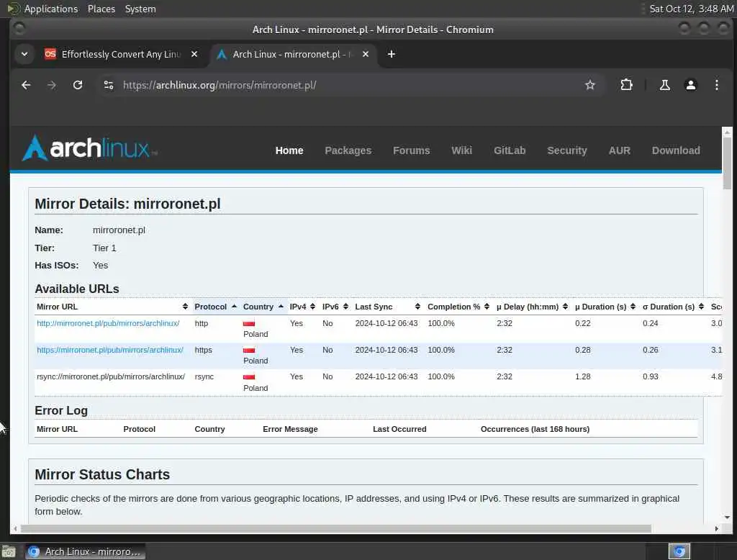Open a new browser tab
This screenshot has width=737, height=560.
click(x=391, y=54)
